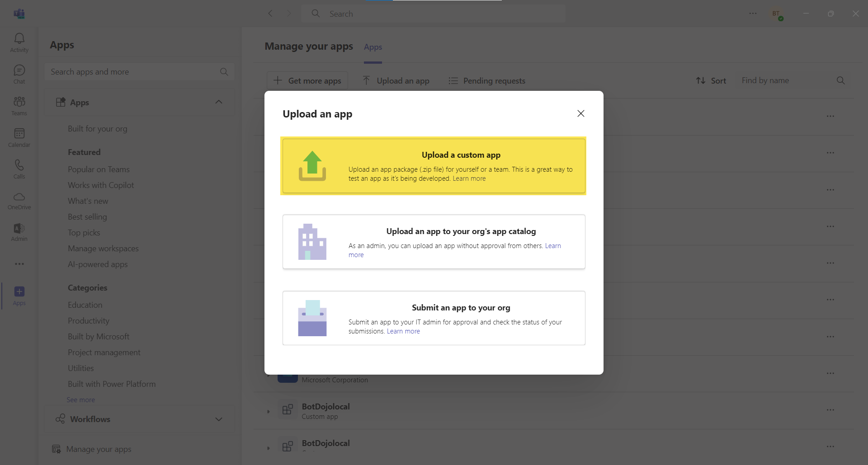Show more apps ellipsis in left rail
Image resolution: width=868 pixels, height=465 pixels.
click(19, 264)
